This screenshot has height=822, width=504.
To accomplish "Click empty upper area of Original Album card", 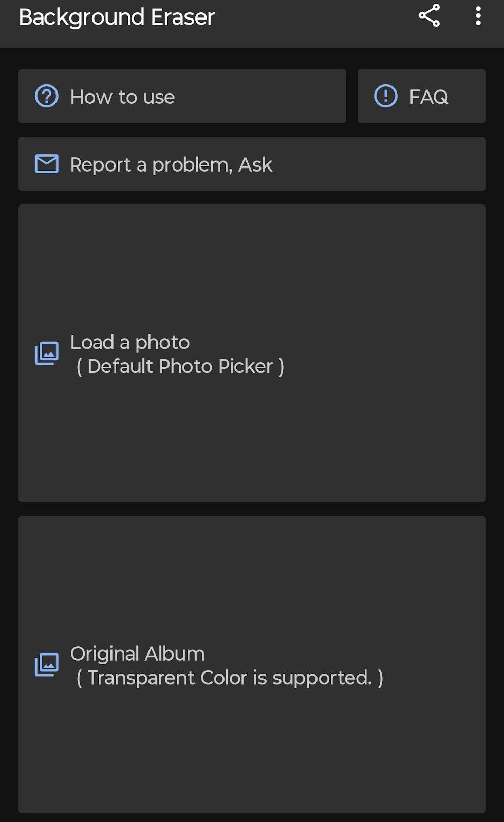I will coord(252,575).
